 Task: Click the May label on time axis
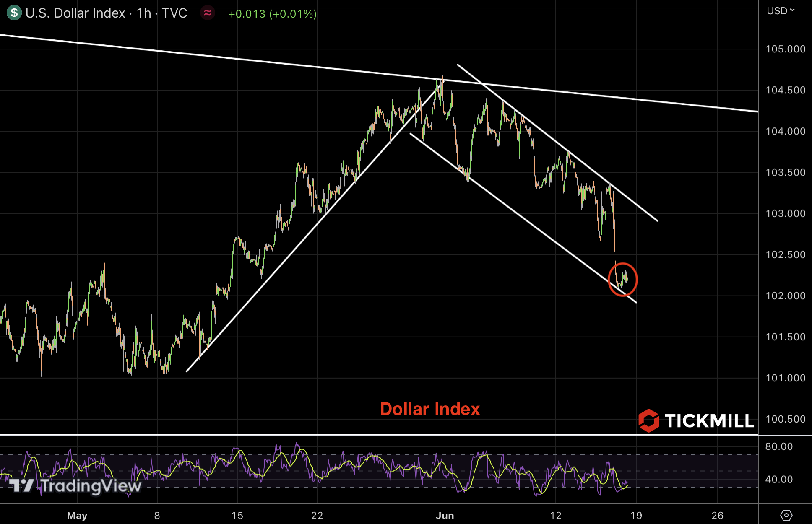tap(77, 515)
